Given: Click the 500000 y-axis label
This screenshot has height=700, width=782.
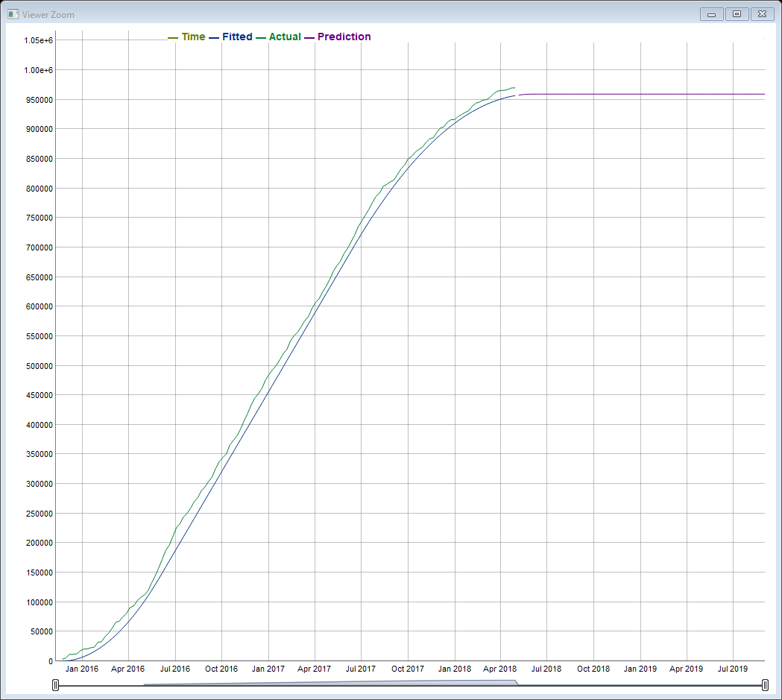Looking at the screenshot, I should [x=40, y=367].
